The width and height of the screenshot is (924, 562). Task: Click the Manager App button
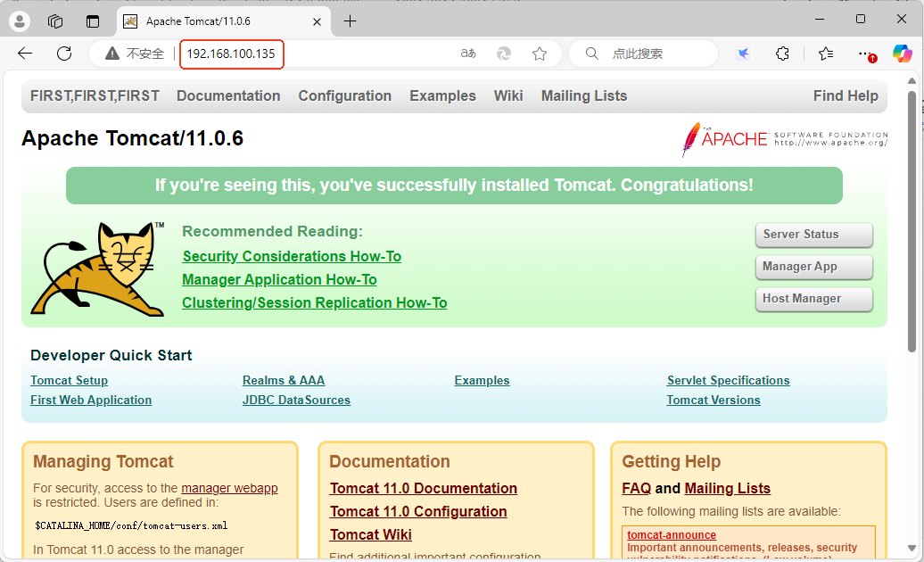pos(813,267)
